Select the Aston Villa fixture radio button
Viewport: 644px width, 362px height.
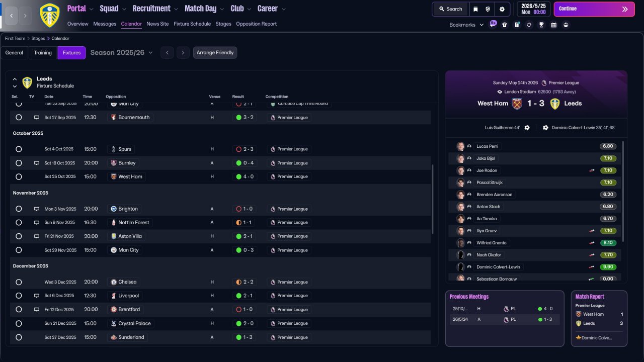[19, 236]
